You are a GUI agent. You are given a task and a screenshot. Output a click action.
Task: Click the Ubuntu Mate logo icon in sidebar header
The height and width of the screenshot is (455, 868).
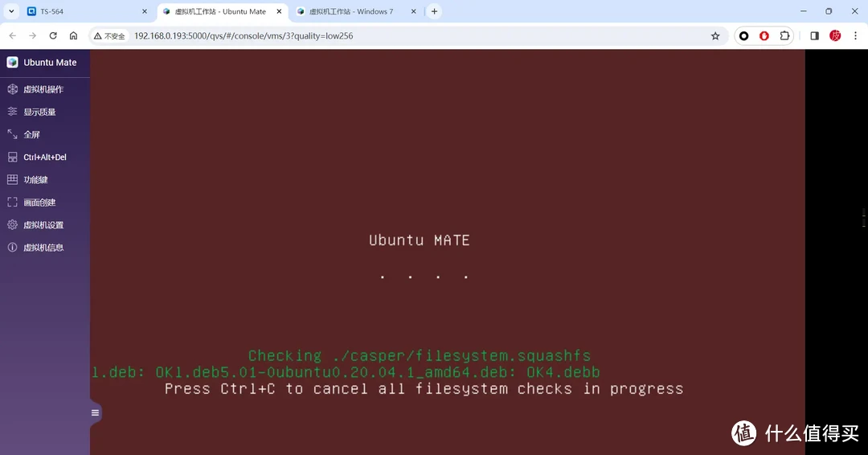coord(12,63)
